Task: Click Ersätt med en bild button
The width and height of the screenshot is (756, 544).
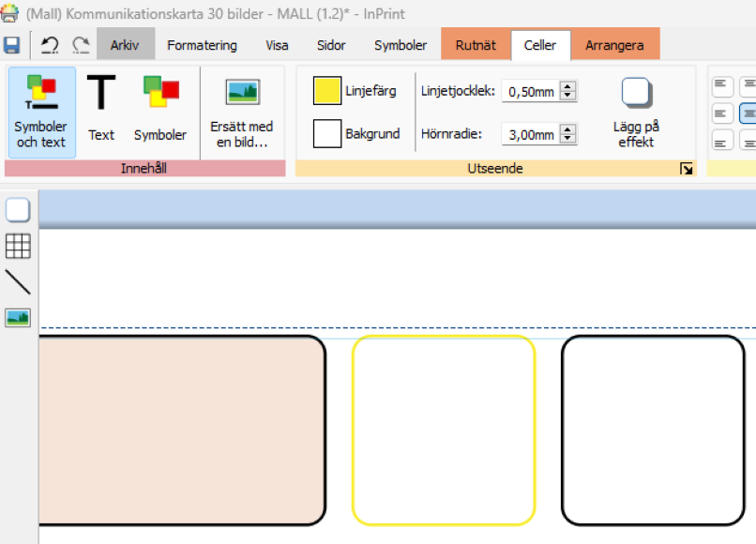Action: coord(242,110)
